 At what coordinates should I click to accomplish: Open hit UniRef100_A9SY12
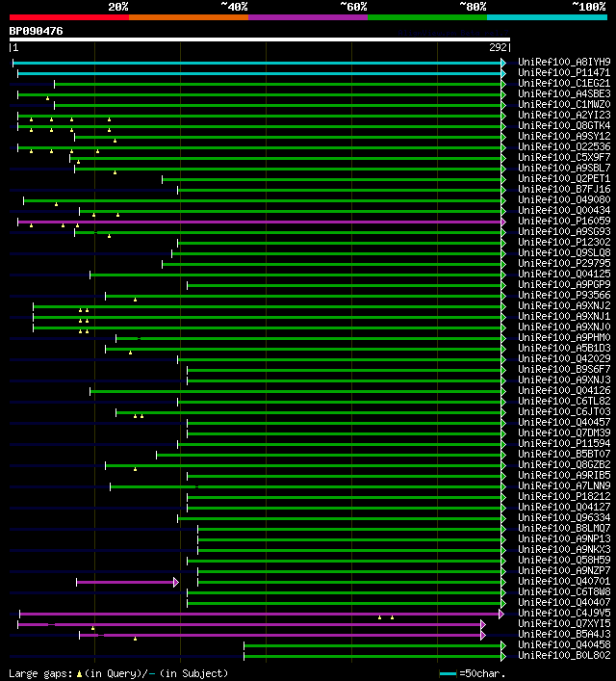(x=564, y=137)
